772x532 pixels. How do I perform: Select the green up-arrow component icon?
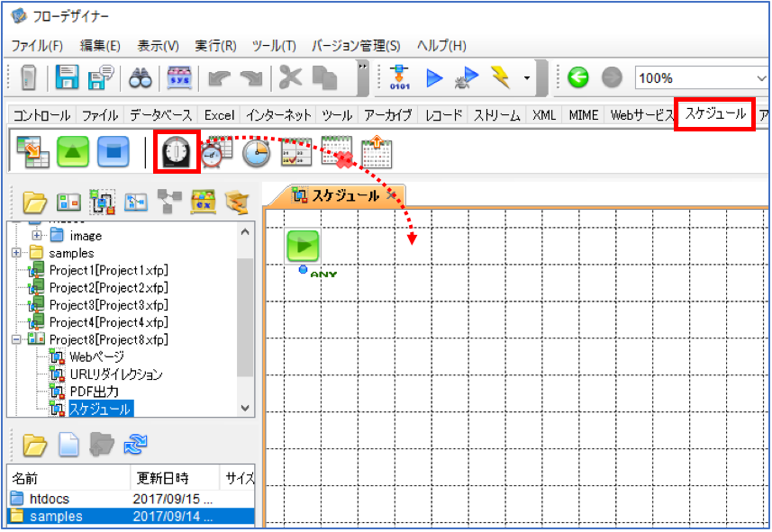click(73, 151)
